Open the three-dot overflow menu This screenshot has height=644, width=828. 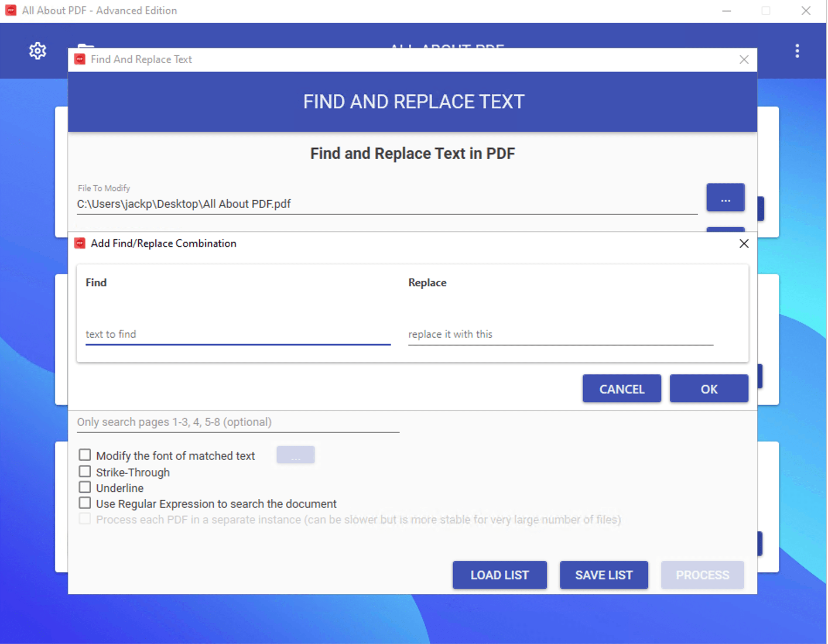[x=797, y=51]
